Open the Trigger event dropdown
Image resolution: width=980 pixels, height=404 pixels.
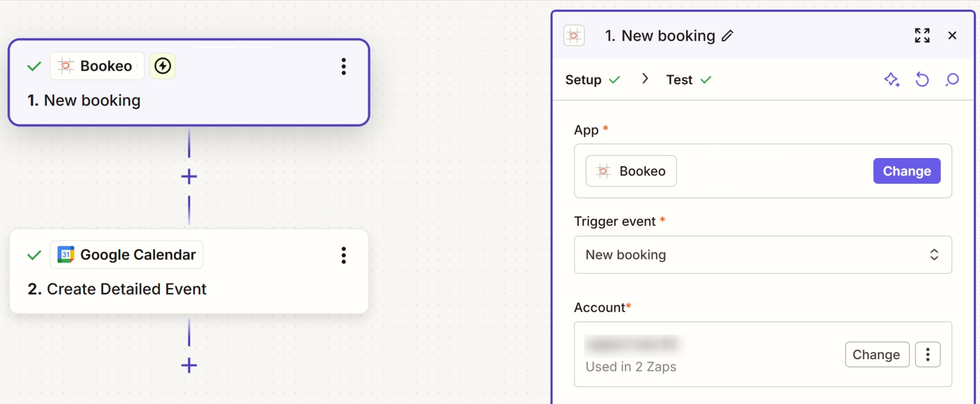click(x=763, y=255)
